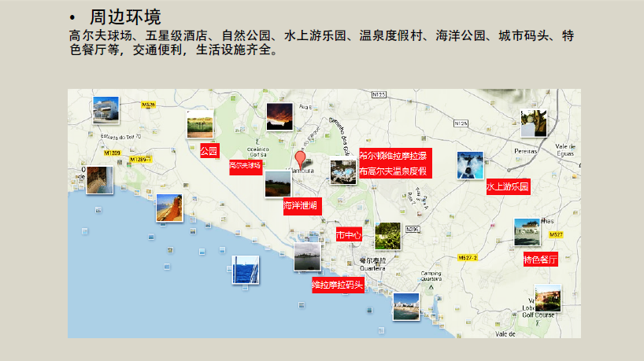Open the orange cliff beach photo thumbnail

(x=169, y=208)
